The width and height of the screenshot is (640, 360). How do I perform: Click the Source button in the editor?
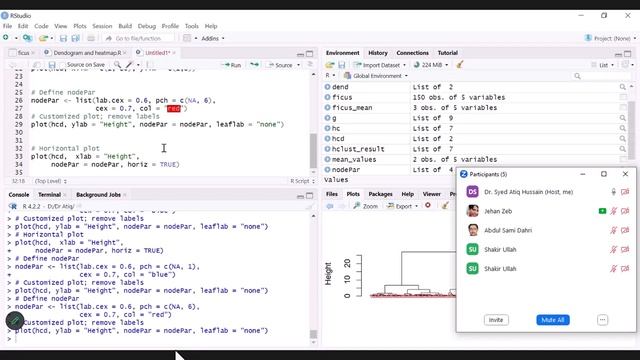(x=280, y=65)
